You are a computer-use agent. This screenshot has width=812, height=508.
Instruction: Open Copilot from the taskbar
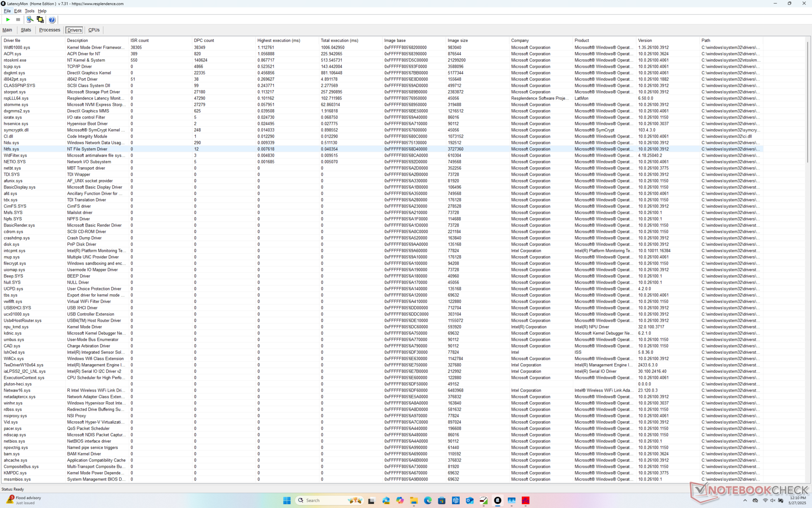[400, 500]
